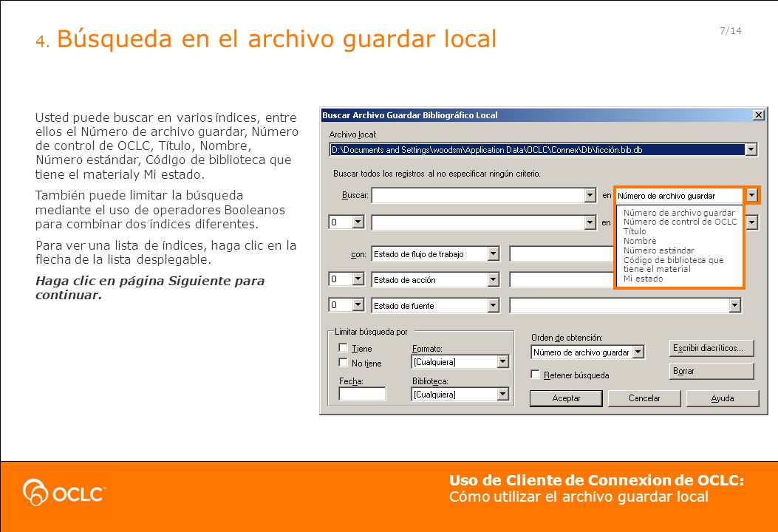
Task: Open Boolean operator dropdown beside second search row
Action: (x=358, y=222)
